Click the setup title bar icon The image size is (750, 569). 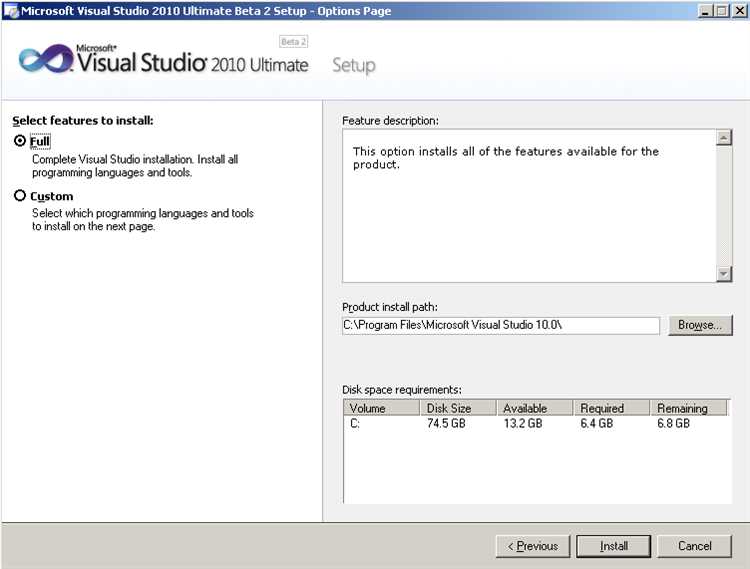point(11,11)
